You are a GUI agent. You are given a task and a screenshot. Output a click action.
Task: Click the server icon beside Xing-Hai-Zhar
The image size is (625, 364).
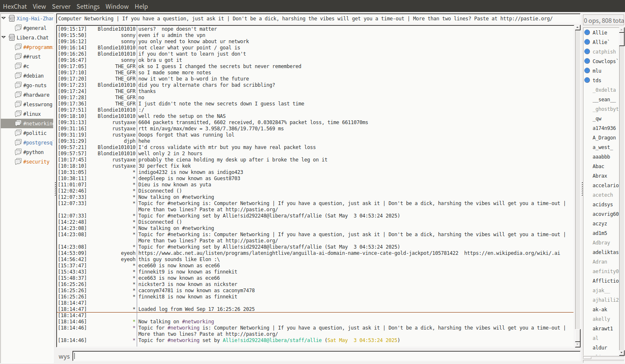coord(12,18)
